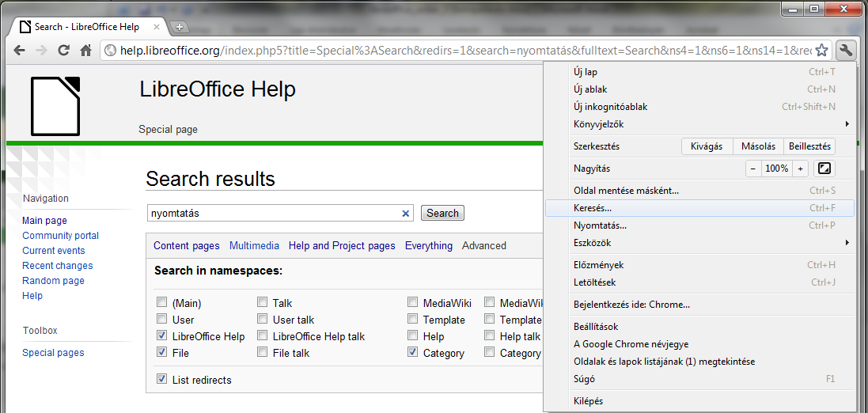The height and width of the screenshot is (413, 868).
Task: Uncheck the List redirects checkbox
Action: click(161, 379)
